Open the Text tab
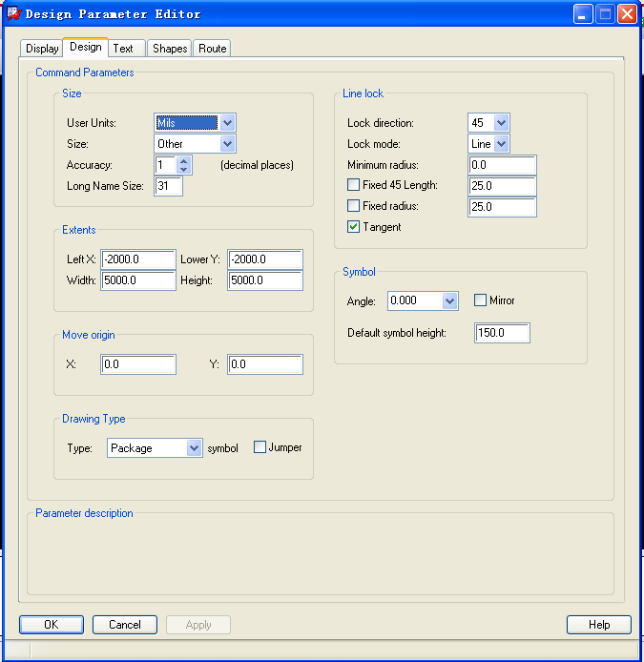The image size is (644, 662). (127, 48)
